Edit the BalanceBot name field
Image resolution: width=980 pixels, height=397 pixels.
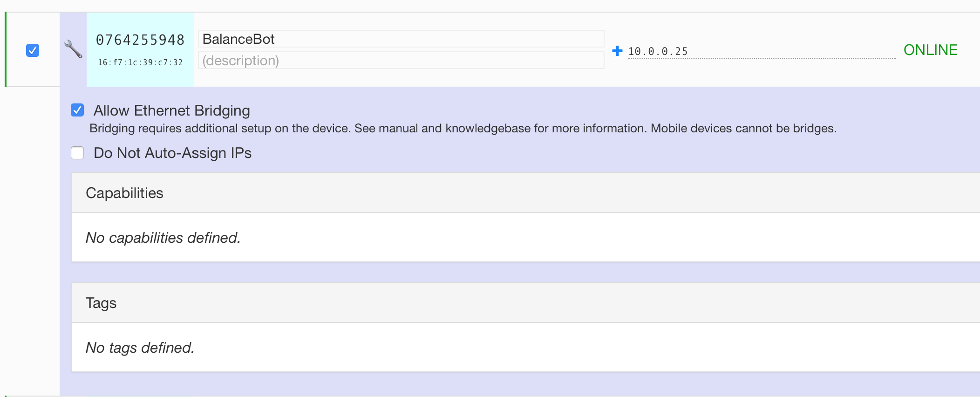[x=401, y=39]
